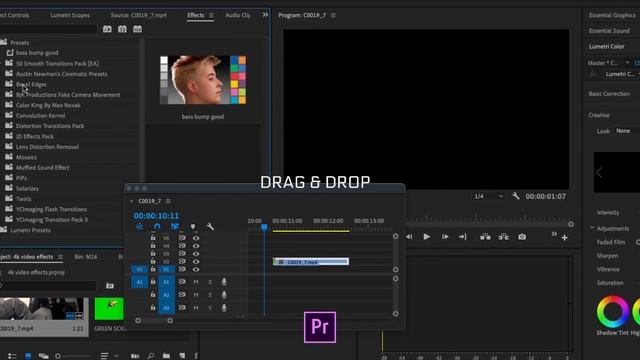The image size is (640, 360).
Task: Toggle YUV Effects filter icon
Action: [138, 29]
